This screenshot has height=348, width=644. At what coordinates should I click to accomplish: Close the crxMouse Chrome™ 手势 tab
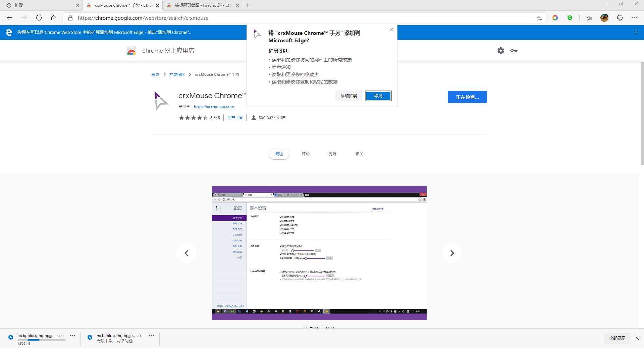pos(157,5)
